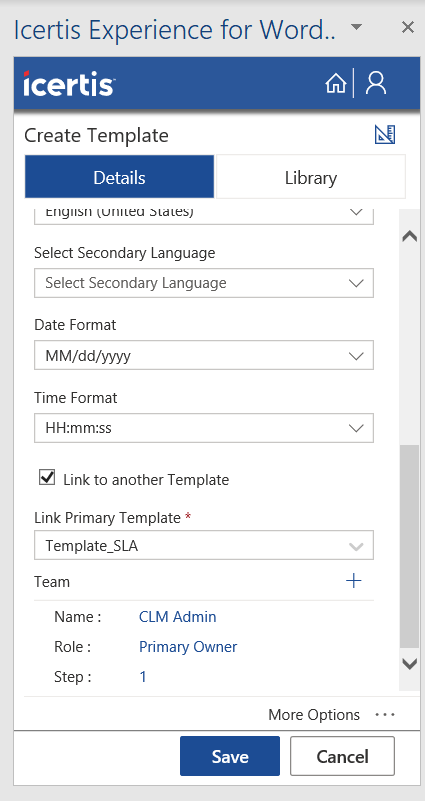Open the More Options ellipsis
This screenshot has width=425, height=801.
point(385,714)
